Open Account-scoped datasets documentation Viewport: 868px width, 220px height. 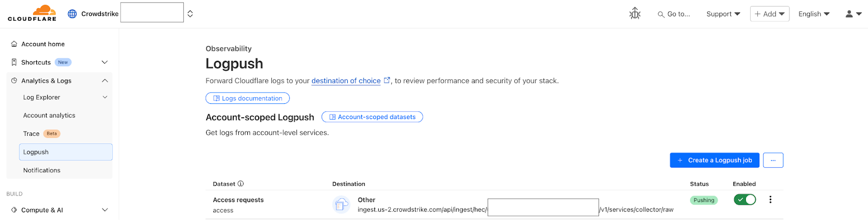(x=372, y=117)
